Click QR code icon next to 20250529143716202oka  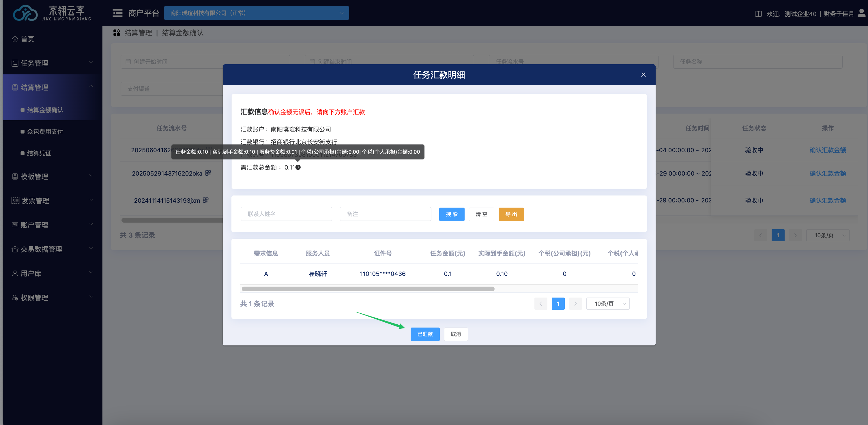208,173
